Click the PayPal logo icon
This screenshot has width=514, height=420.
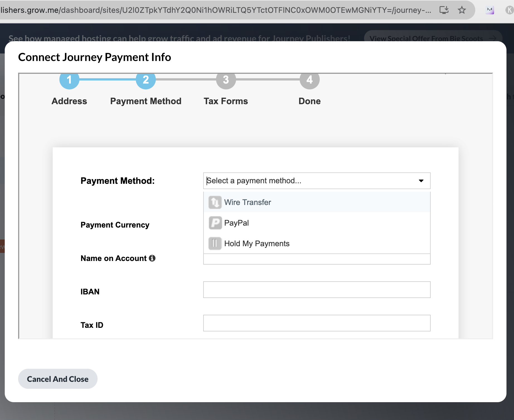coord(215,223)
